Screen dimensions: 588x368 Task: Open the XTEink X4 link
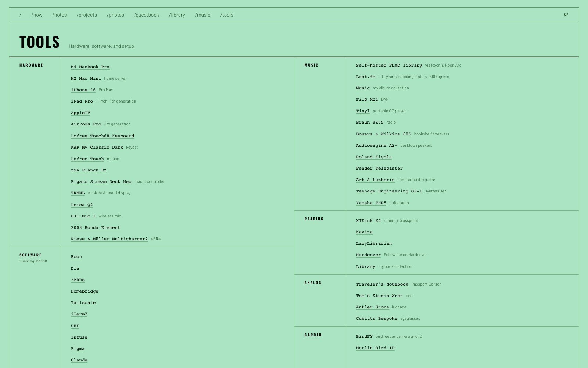click(368, 220)
